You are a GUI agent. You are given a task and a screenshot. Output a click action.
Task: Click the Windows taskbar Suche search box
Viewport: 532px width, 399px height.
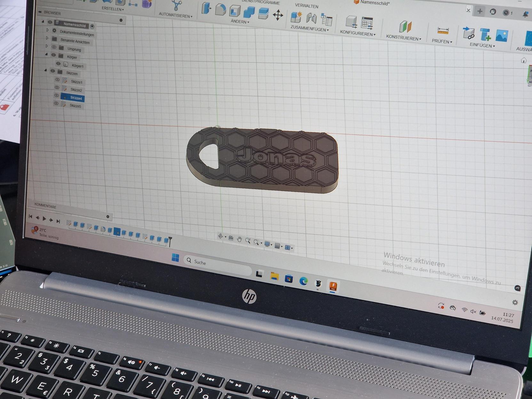coord(218,263)
